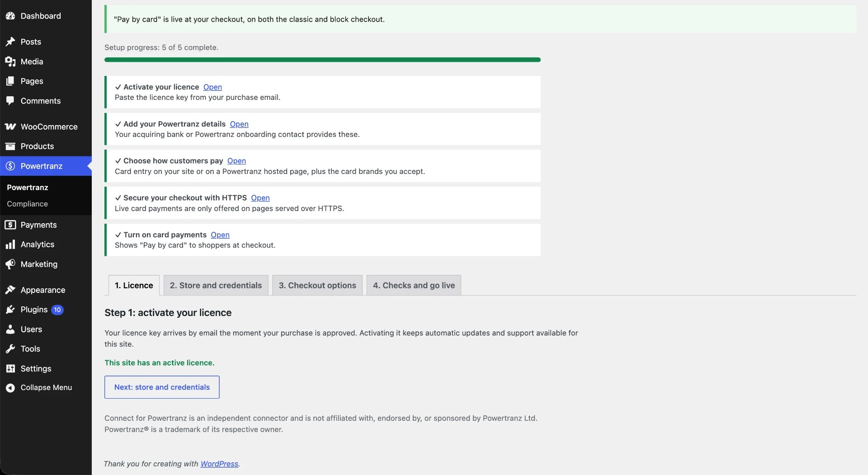Click the Posts pushpin icon
Image resolution: width=868 pixels, height=475 pixels.
pyautogui.click(x=10, y=42)
